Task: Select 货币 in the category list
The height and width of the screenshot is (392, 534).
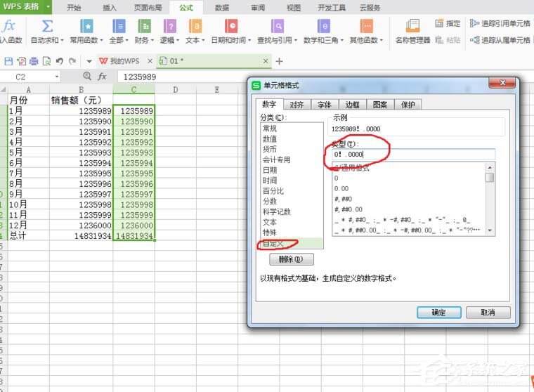Action: tap(270, 149)
